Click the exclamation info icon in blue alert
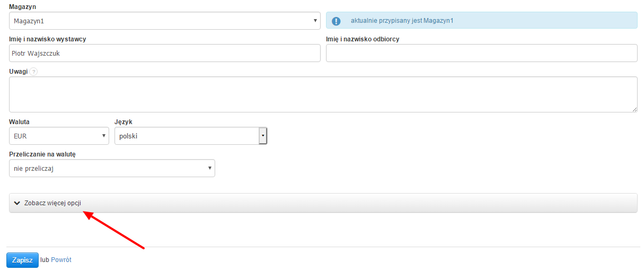This screenshot has height=270, width=644. click(336, 21)
